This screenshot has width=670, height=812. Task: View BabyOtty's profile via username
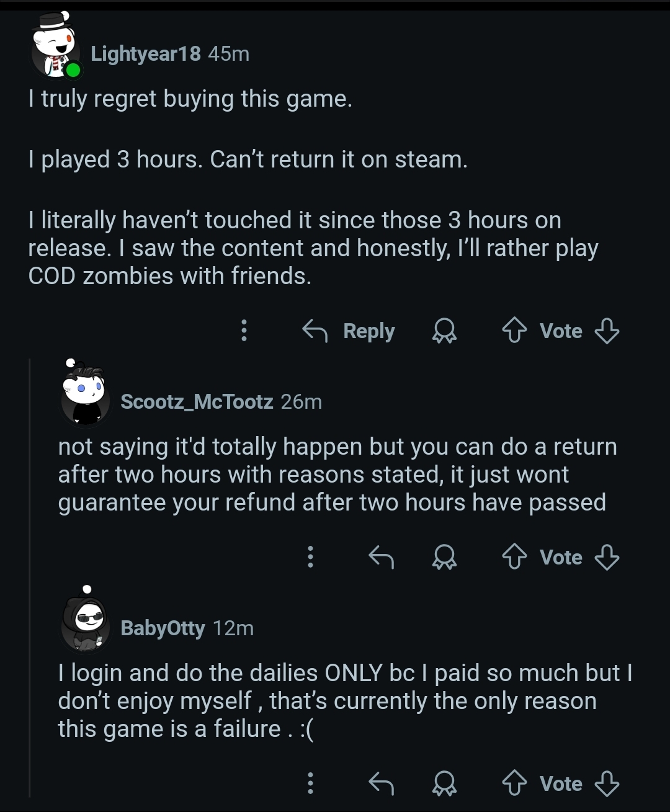(163, 628)
